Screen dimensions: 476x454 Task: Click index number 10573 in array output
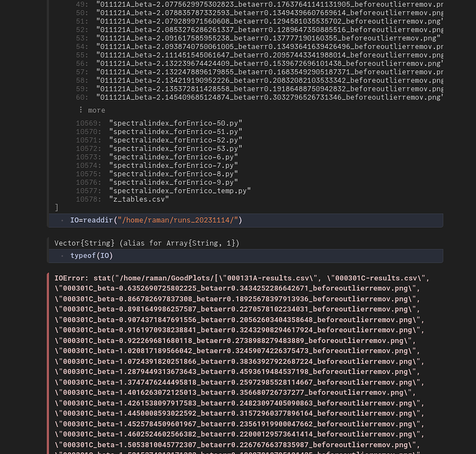tap(88, 157)
